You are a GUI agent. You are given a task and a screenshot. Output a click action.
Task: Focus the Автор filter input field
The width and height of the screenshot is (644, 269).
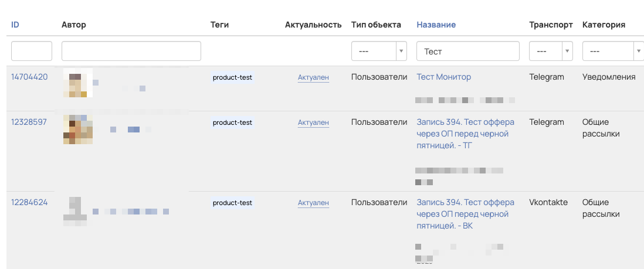[131, 51]
